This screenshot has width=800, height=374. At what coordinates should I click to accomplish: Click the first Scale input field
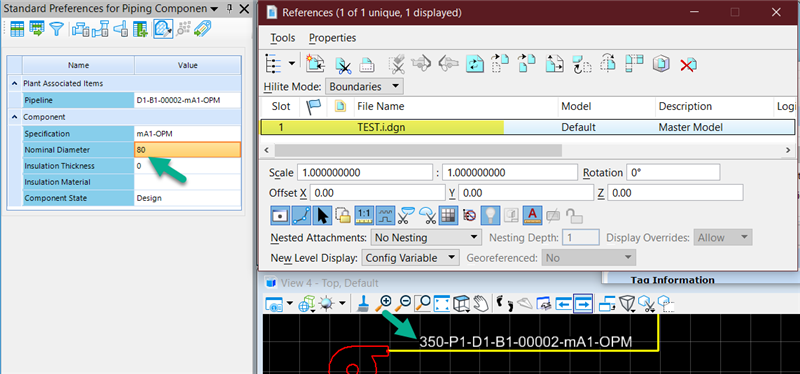pos(365,173)
